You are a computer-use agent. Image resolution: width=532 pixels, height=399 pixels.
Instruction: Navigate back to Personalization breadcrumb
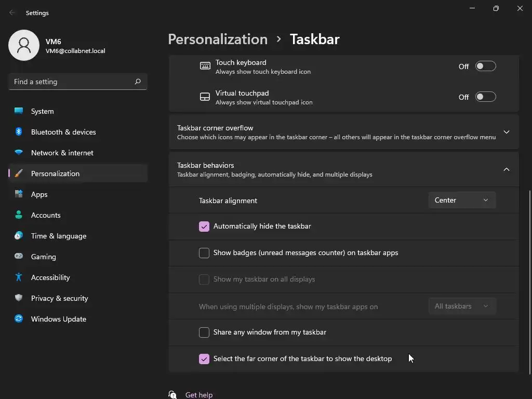point(218,39)
